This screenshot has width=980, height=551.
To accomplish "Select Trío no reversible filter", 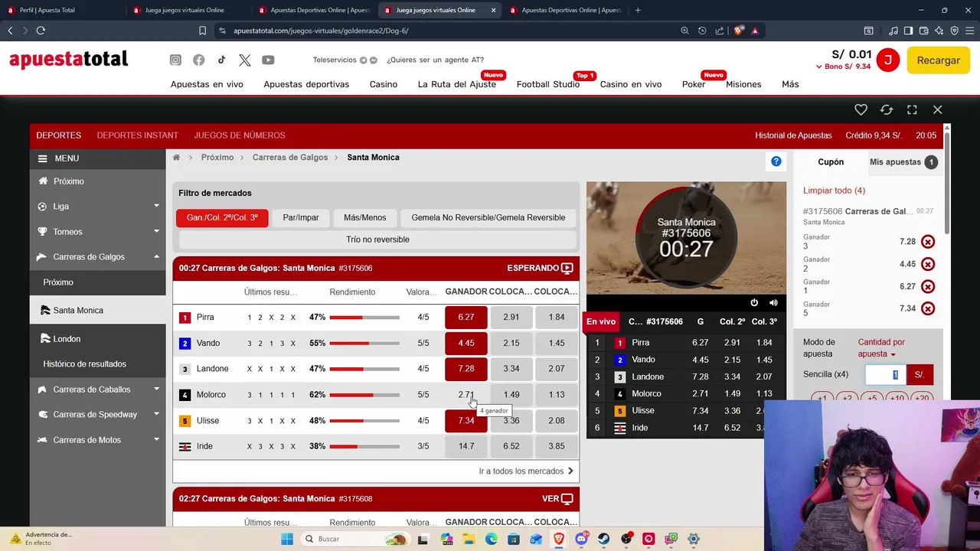I will [x=377, y=240].
